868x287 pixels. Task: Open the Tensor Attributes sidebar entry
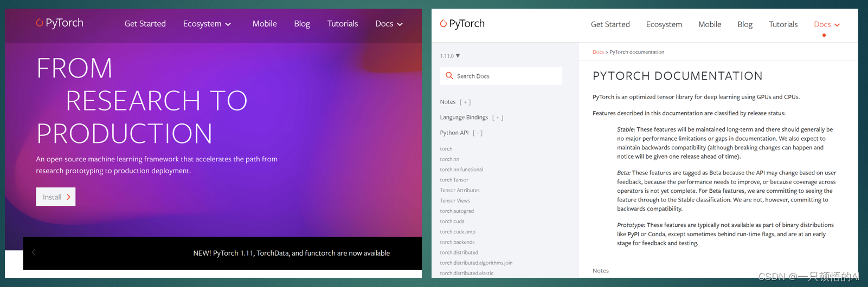(460, 190)
